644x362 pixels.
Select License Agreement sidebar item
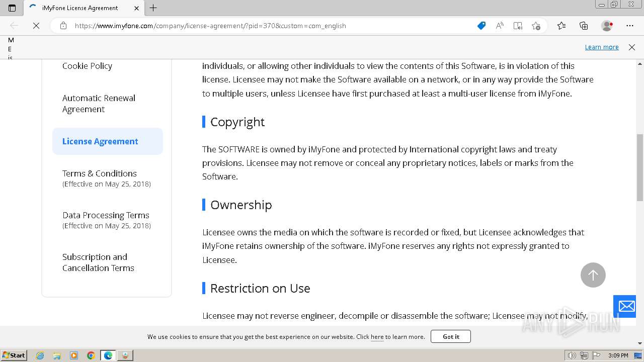pyautogui.click(x=108, y=141)
